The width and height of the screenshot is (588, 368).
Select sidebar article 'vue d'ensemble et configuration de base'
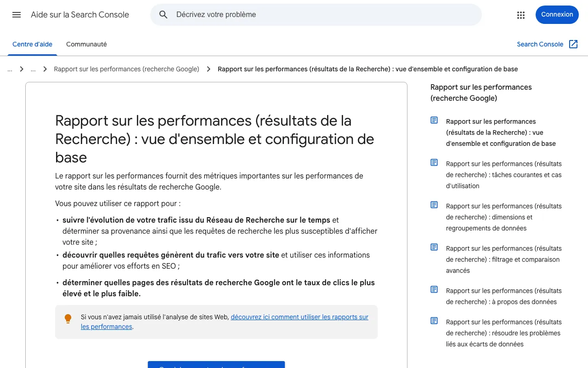point(501,132)
